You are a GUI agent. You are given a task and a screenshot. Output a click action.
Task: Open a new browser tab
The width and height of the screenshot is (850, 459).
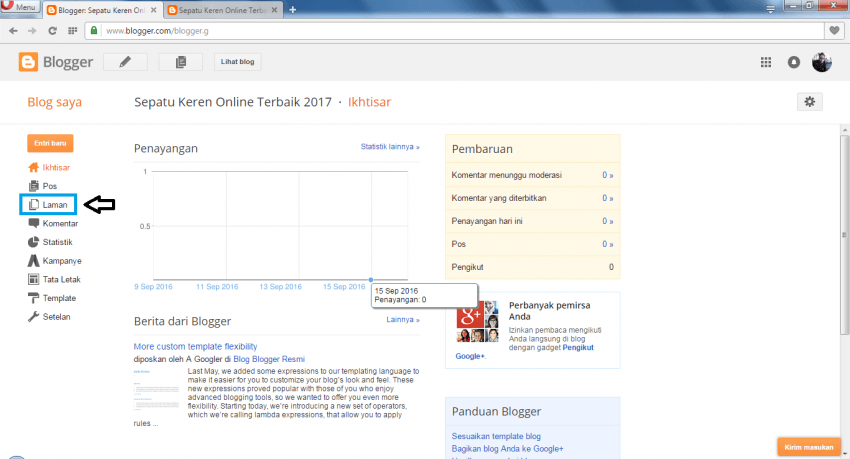point(292,10)
